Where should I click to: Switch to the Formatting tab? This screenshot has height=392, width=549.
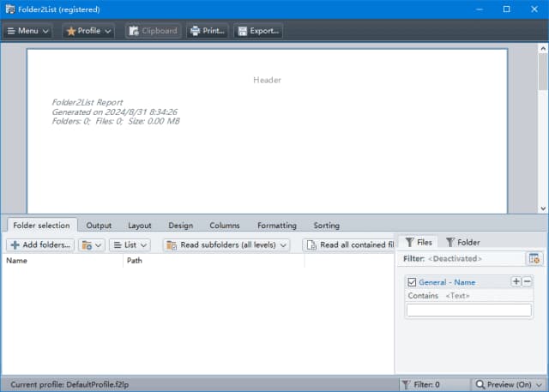pyautogui.click(x=276, y=226)
